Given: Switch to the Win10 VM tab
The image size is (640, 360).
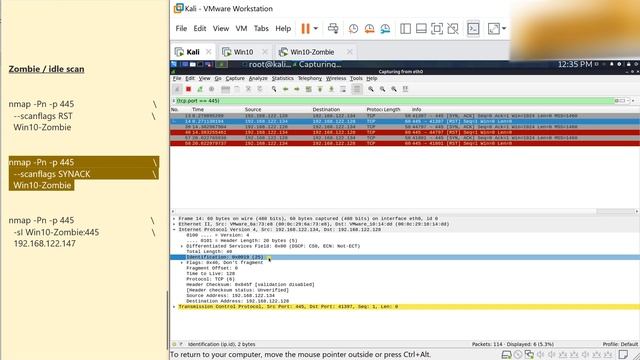Looking at the screenshot, I should coord(243,52).
